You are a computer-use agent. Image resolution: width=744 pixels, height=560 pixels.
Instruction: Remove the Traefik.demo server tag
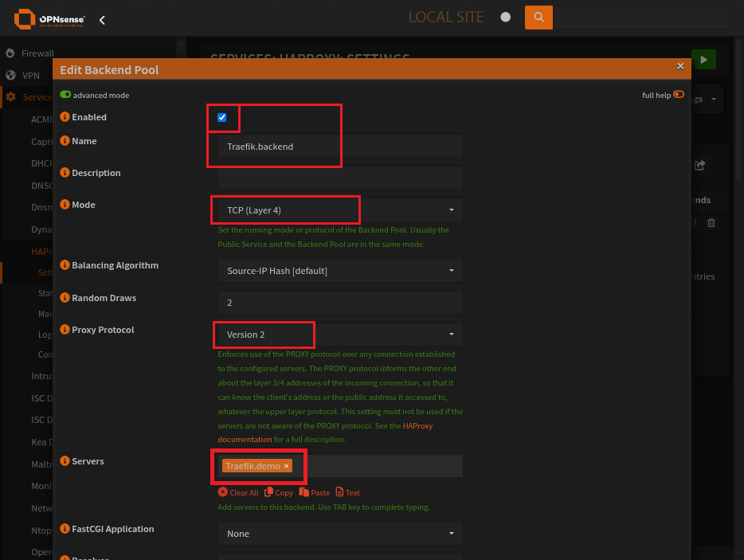287,466
